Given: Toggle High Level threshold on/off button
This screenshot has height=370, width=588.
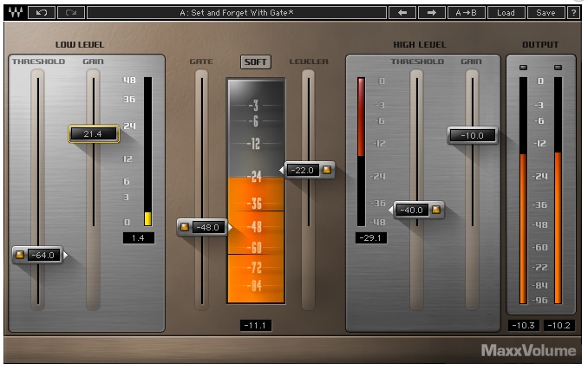Looking at the screenshot, I should [435, 210].
